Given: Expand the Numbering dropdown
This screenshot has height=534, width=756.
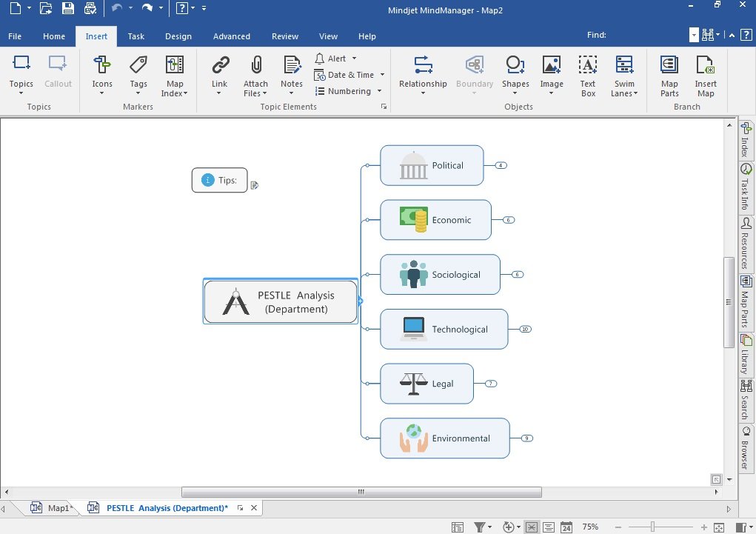Looking at the screenshot, I should coord(379,91).
